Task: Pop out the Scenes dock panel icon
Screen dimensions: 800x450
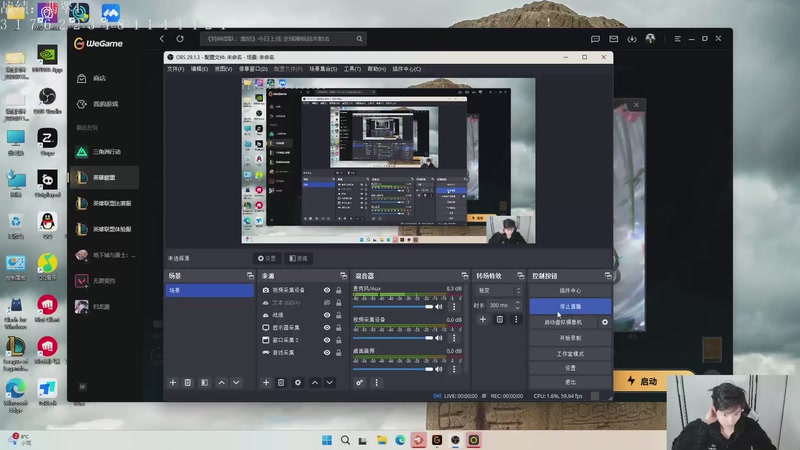Action: (250, 276)
